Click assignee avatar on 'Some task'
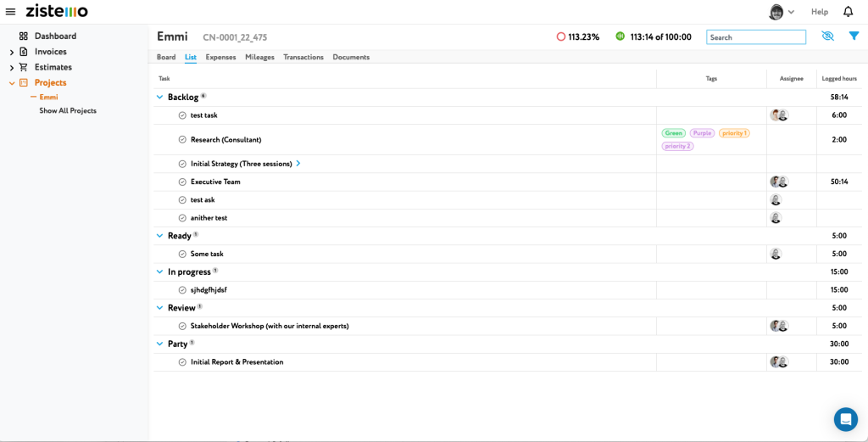 776,254
